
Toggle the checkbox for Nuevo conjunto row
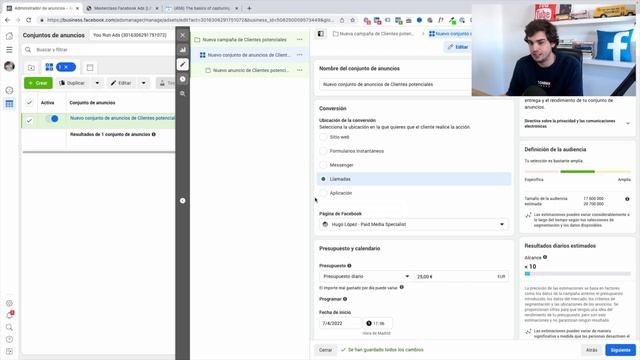pos(29,120)
